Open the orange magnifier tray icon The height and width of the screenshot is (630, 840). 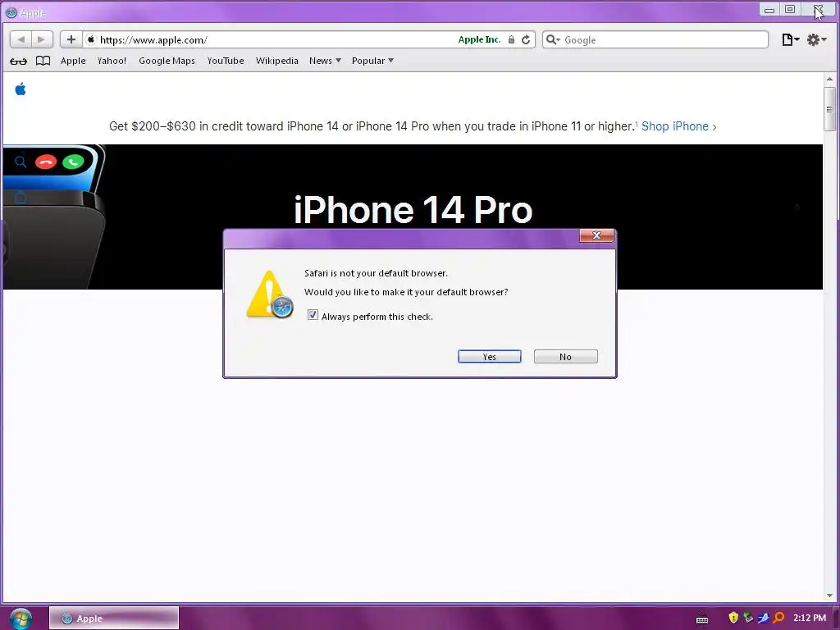point(778,618)
